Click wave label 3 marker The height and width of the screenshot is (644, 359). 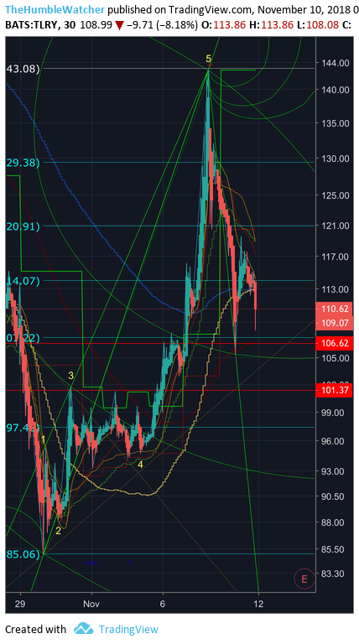tap(70, 376)
